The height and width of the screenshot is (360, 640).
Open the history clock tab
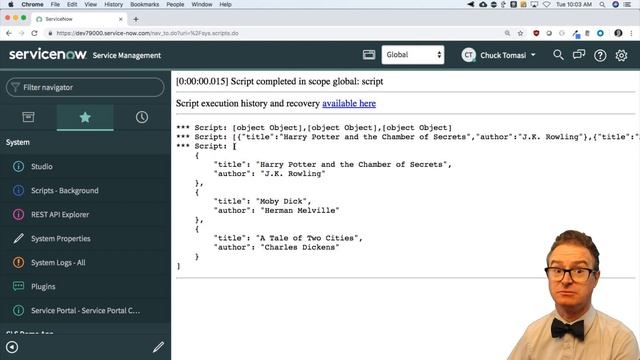tap(142, 118)
